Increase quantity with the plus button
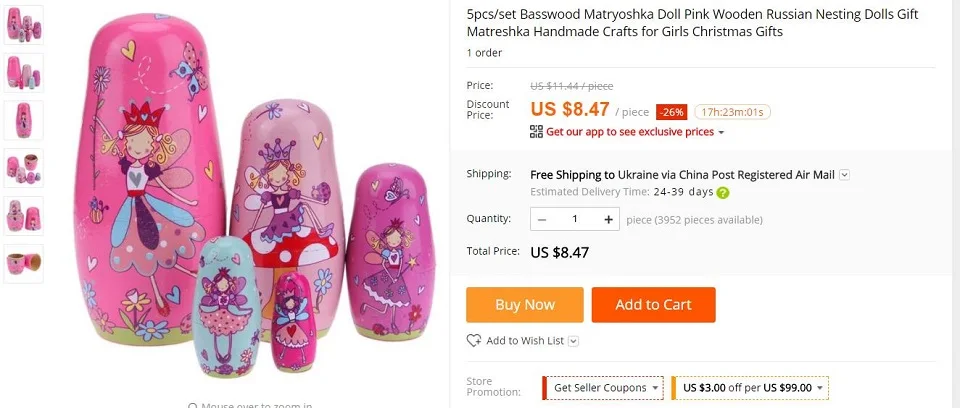 point(608,219)
